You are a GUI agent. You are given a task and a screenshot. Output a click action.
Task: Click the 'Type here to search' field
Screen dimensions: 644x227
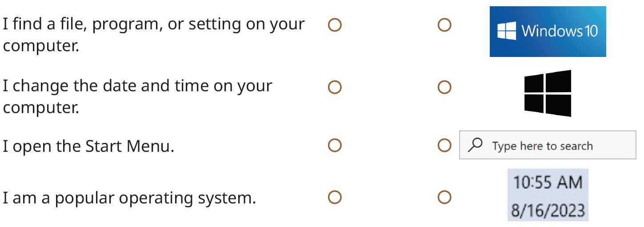pyautogui.click(x=548, y=146)
